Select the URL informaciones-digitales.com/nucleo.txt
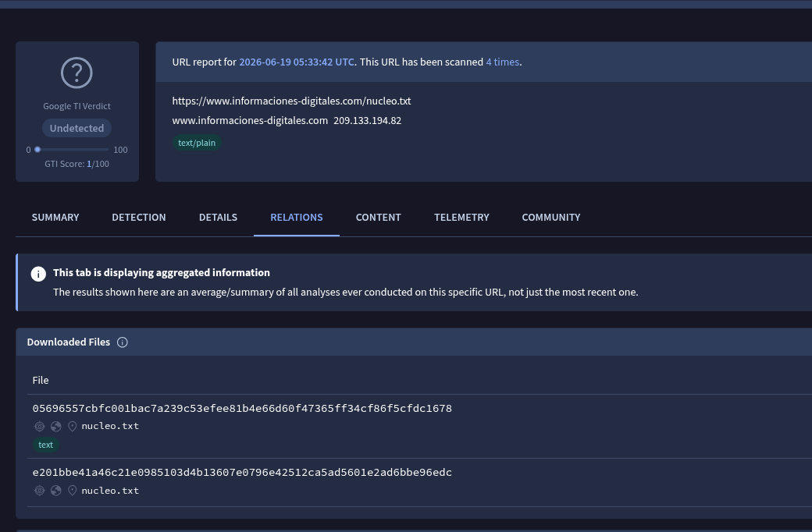Viewport: 812px width, 532px height. coord(291,101)
